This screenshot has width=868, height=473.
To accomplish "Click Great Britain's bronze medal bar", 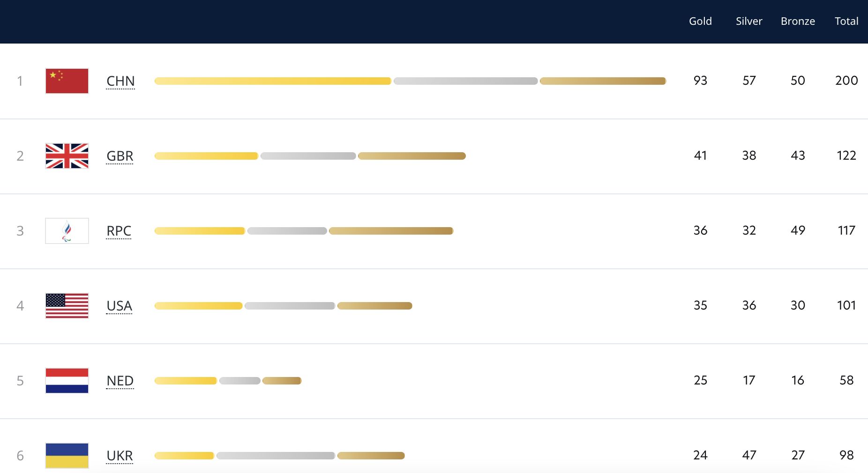I will (x=412, y=156).
